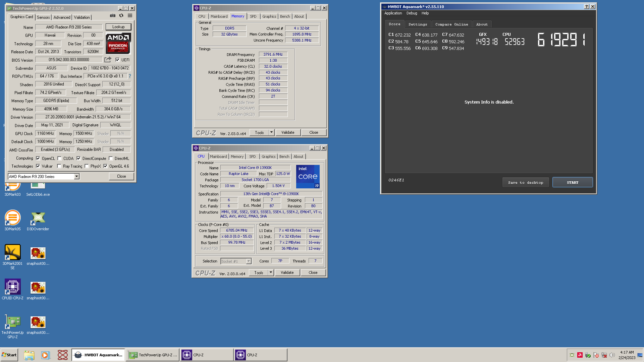Click the AMD Radeon Graphics logo
Image resolution: width=644 pixels, height=362 pixels.
click(x=118, y=44)
